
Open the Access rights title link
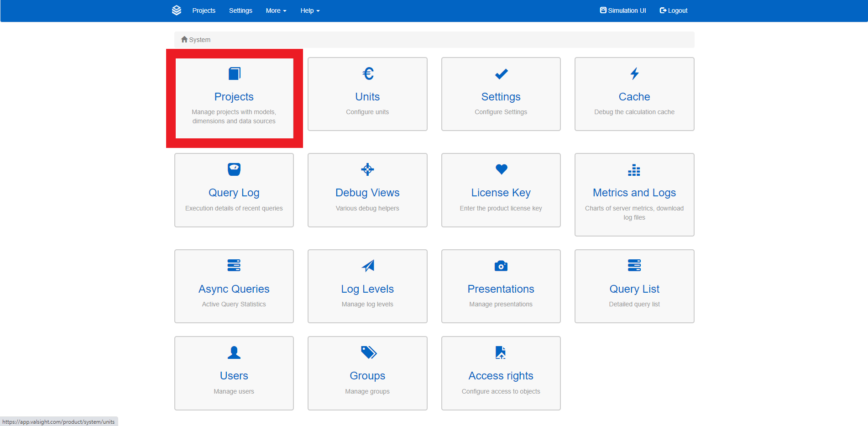(x=501, y=376)
